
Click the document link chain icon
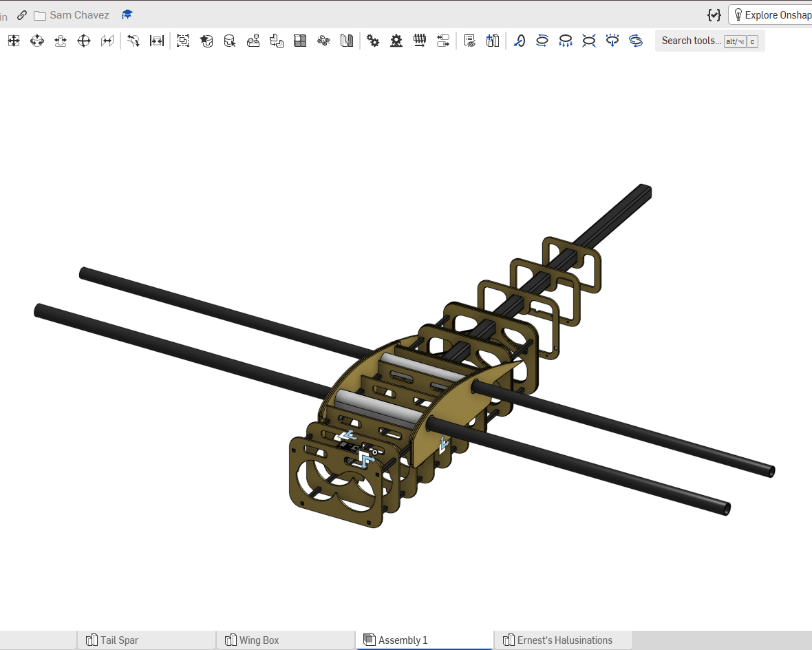tap(22, 15)
